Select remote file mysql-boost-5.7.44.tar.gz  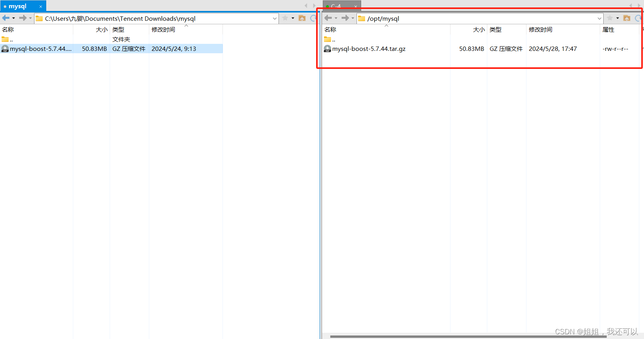pyautogui.click(x=369, y=49)
